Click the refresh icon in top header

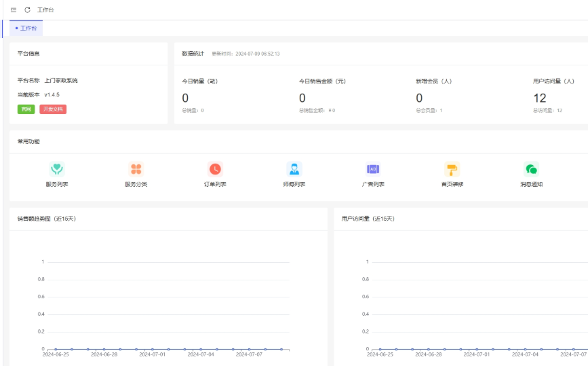pyautogui.click(x=27, y=10)
